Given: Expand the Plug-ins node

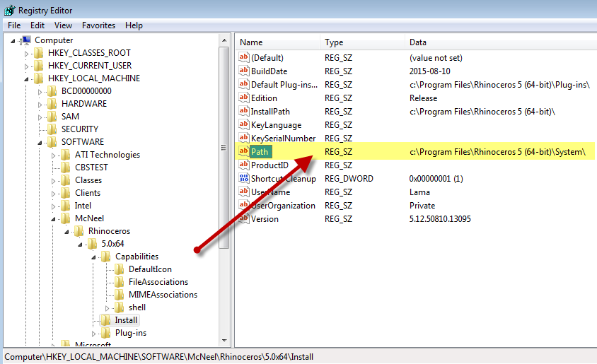Looking at the screenshot, I should coord(93,334).
